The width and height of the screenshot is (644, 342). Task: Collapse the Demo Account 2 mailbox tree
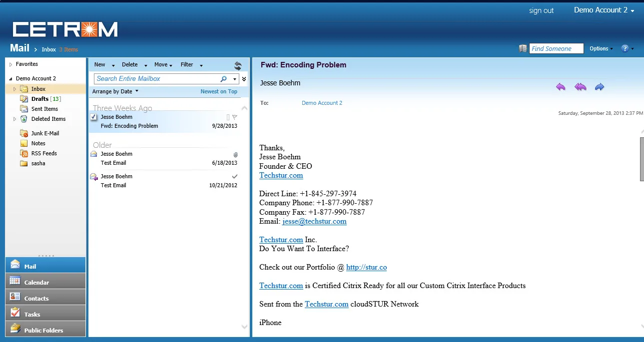click(10, 79)
